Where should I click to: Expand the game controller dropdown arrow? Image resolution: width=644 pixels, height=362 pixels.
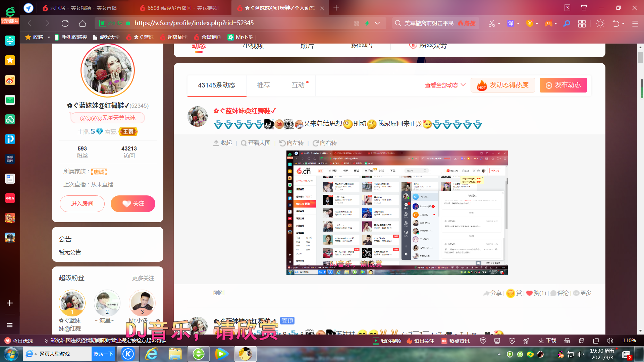pos(556,23)
